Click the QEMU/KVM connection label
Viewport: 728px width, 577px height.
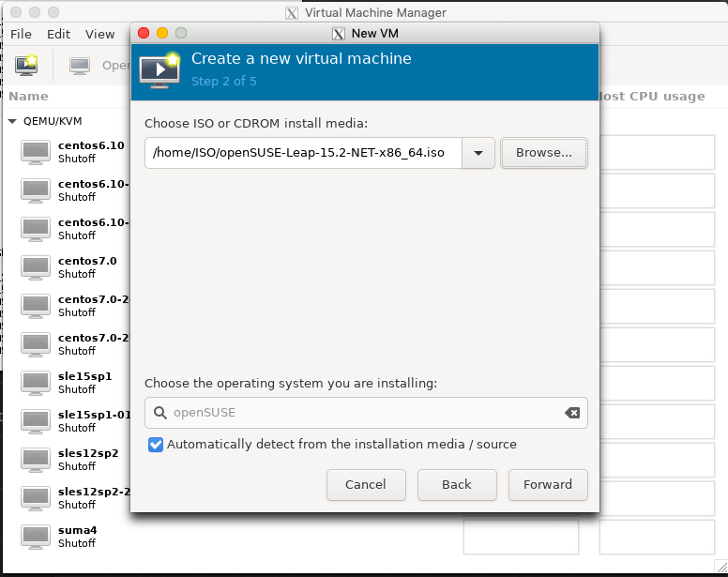53,122
